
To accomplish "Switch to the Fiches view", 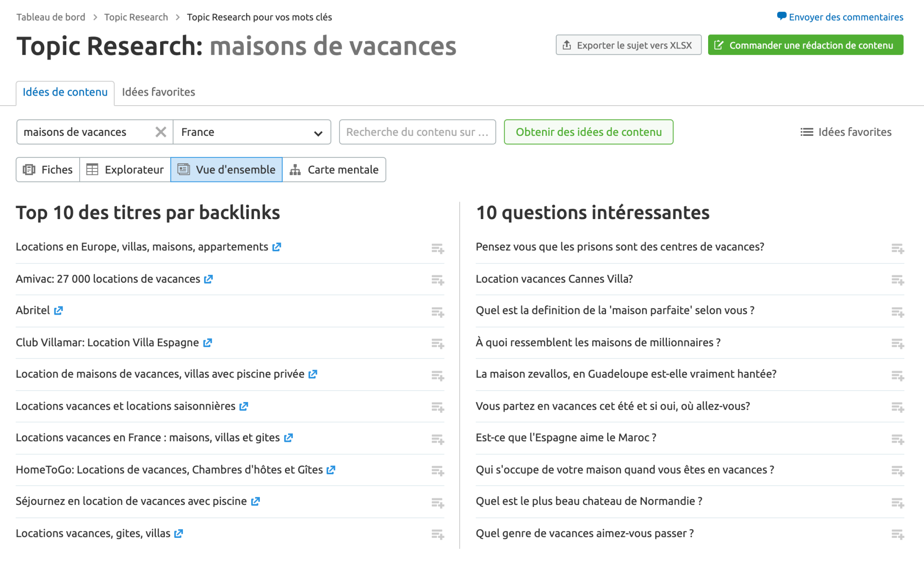I will 48,170.
